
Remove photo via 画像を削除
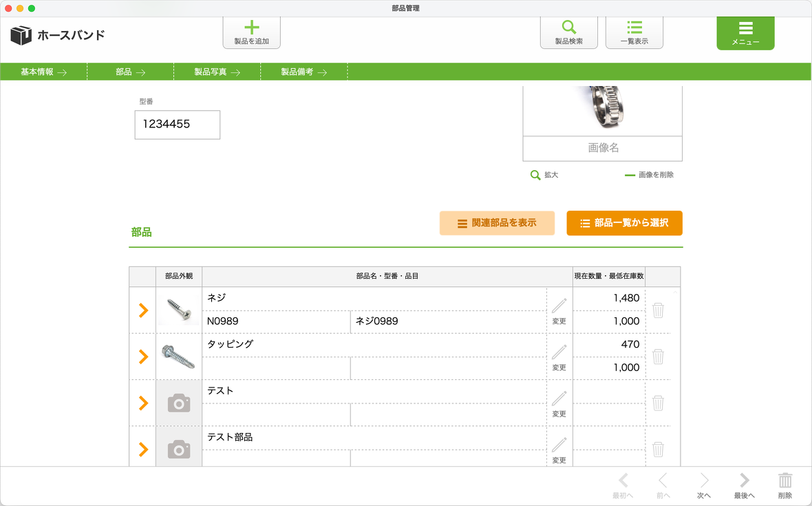pyautogui.click(x=649, y=175)
